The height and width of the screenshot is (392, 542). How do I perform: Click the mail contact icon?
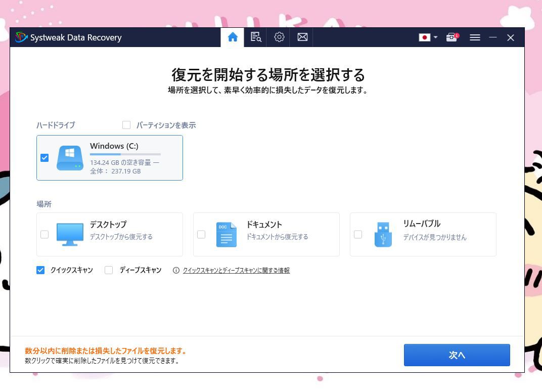pos(302,37)
